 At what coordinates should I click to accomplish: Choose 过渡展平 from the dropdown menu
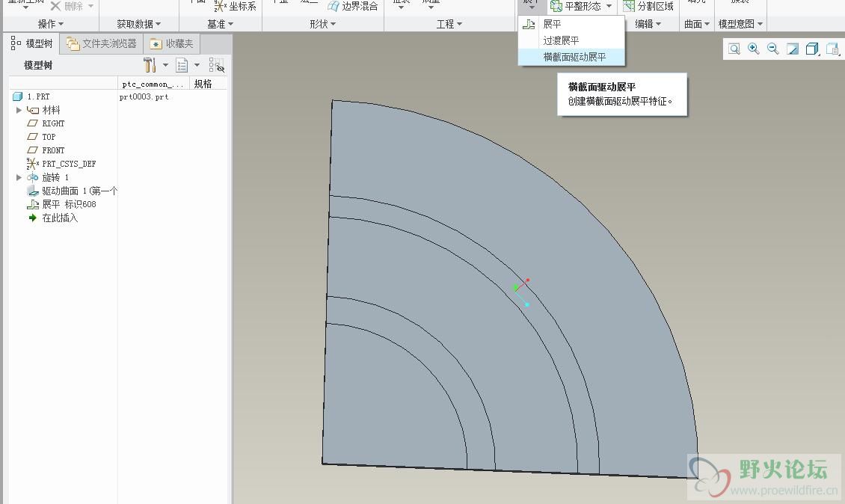point(571,40)
